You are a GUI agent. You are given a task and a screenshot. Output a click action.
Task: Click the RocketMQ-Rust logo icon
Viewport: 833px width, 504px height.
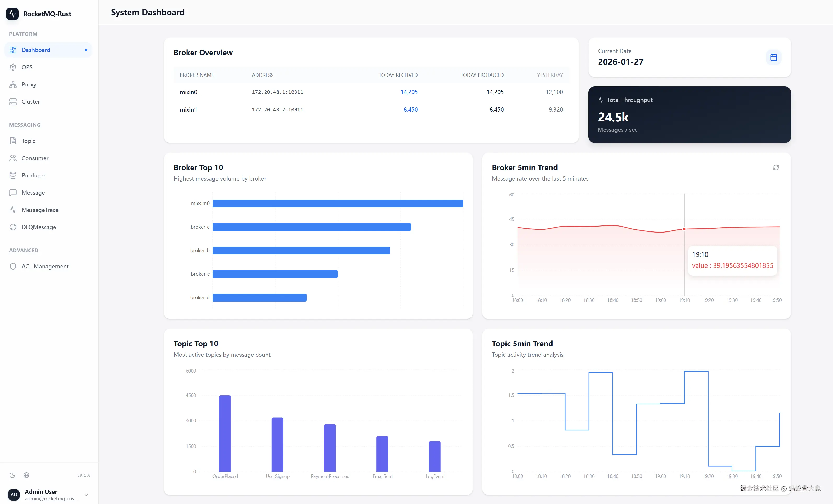[x=13, y=14]
